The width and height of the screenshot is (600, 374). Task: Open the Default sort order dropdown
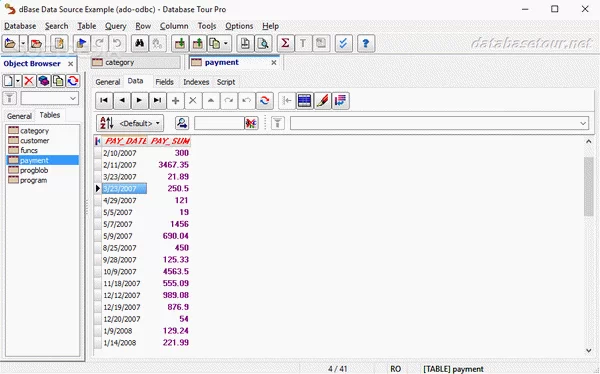130,123
